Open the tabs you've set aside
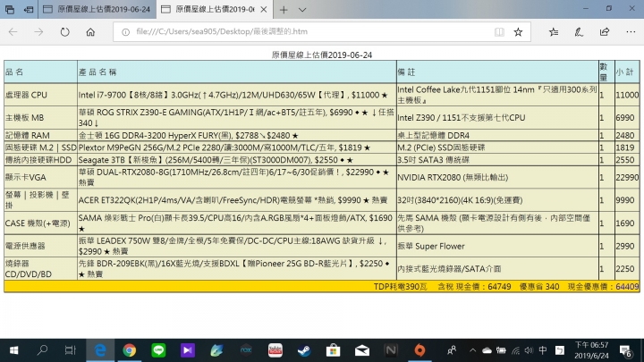Image resolution: width=644 pixels, height=362 pixels. pyautogui.click(x=10, y=10)
